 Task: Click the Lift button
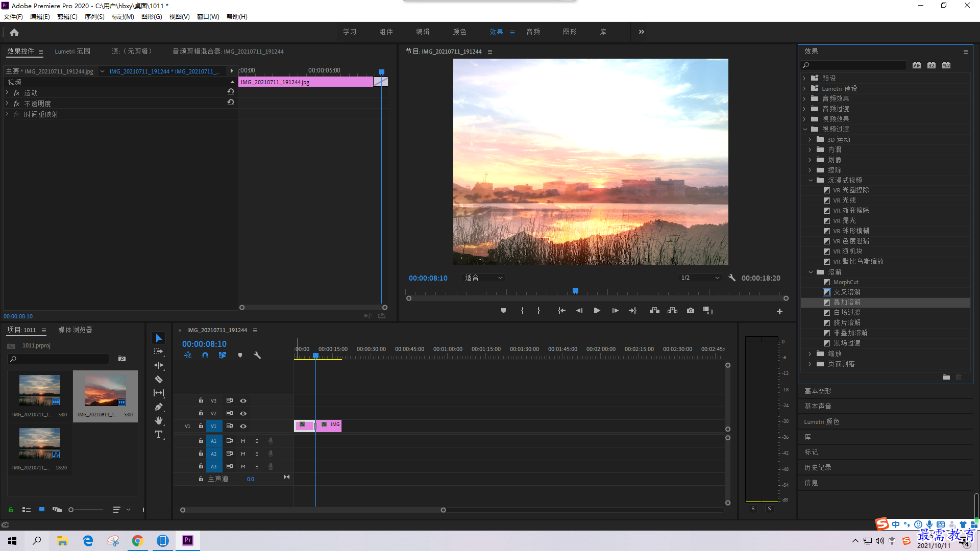[x=654, y=311]
